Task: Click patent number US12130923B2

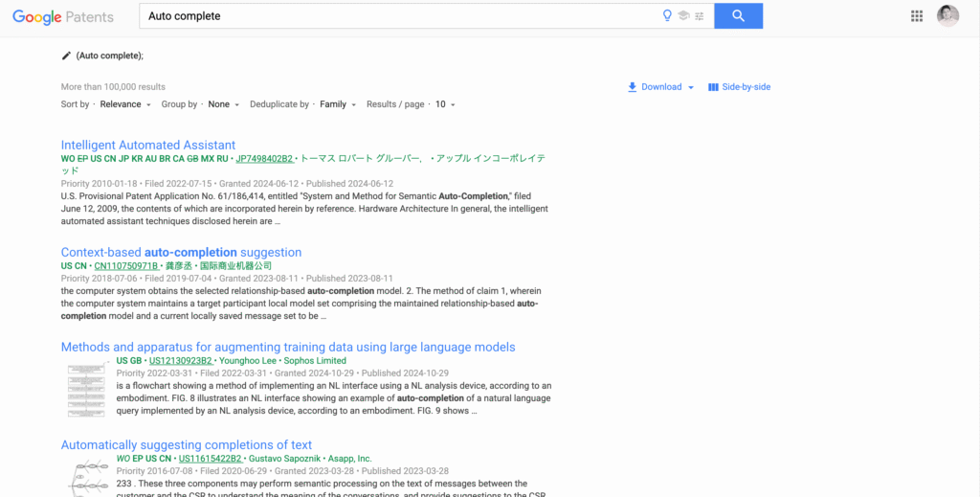Action: point(180,361)
